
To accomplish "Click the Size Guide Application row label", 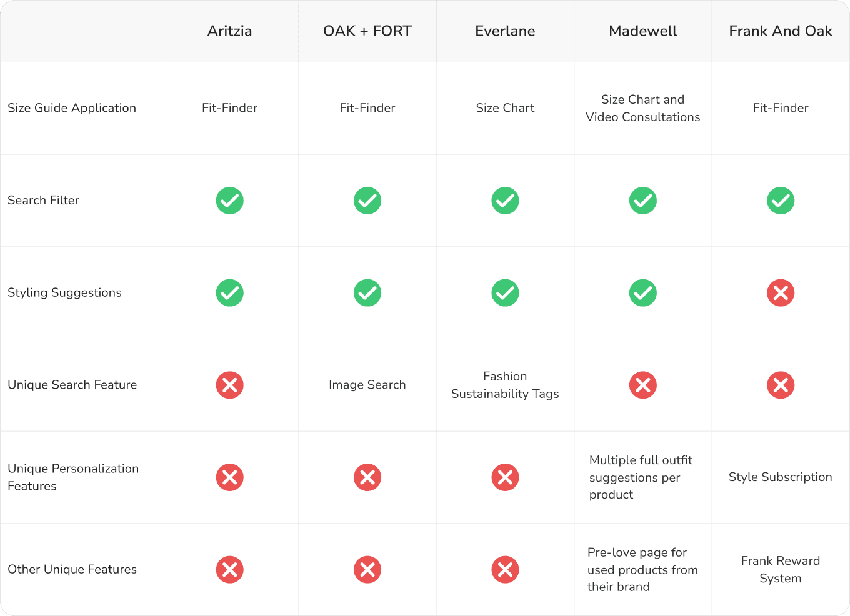I will 72,108.
